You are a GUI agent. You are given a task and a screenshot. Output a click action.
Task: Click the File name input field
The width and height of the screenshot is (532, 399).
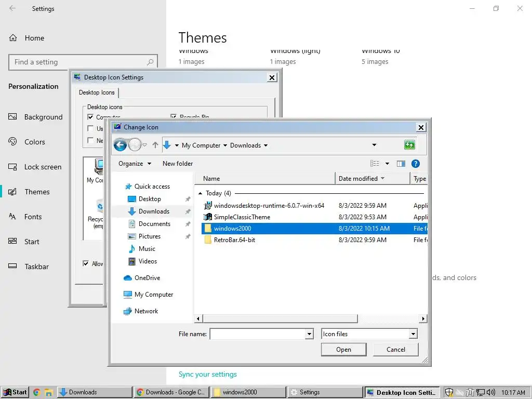[x=258, y=334]
